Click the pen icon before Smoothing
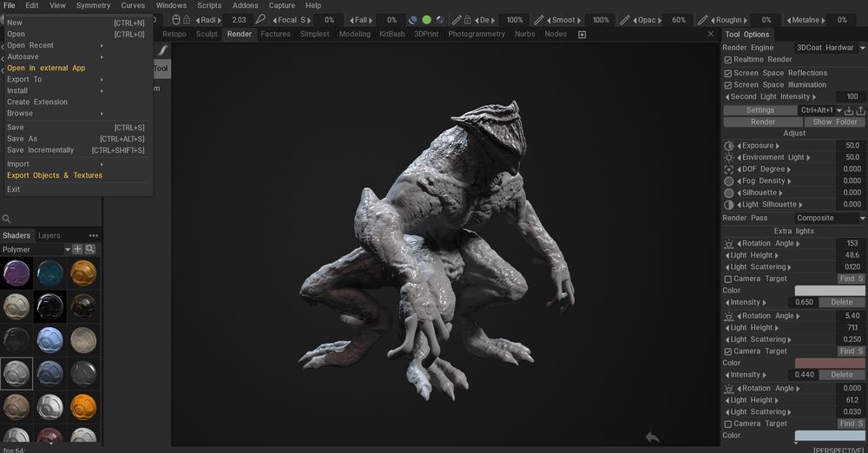The width and height of the screenshot is (868, 453). point(539,20)
